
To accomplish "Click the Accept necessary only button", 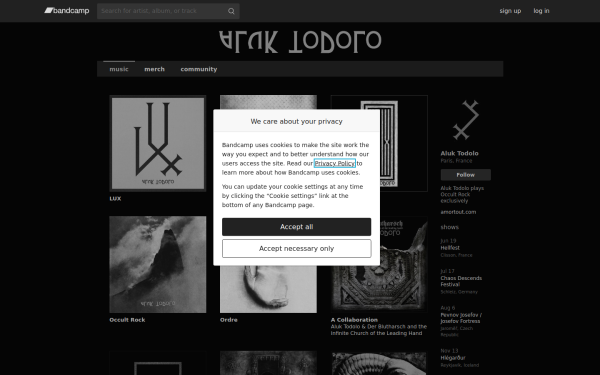I will pos(297,249).
